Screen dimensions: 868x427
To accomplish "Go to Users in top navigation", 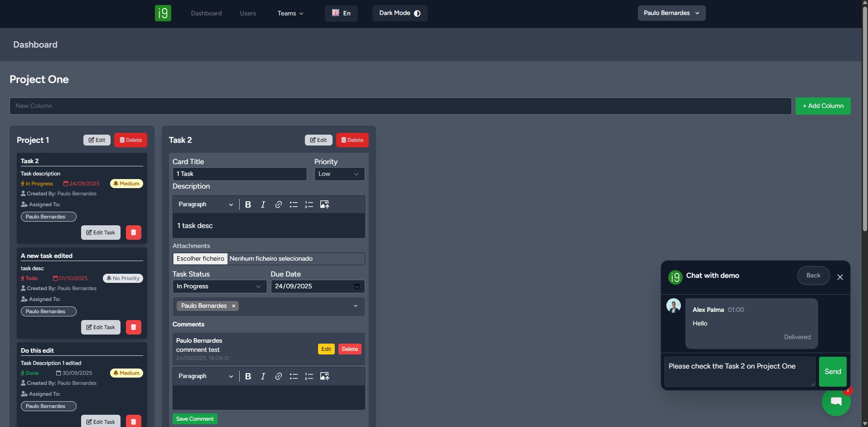I will pos(248,14).
